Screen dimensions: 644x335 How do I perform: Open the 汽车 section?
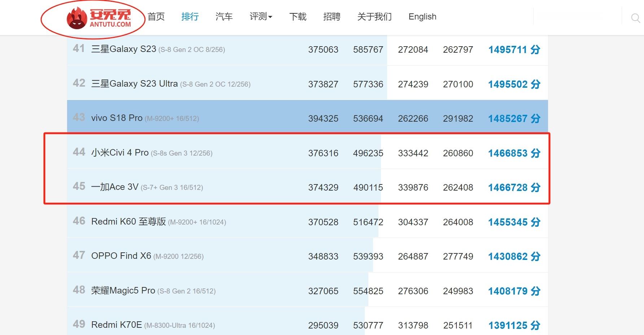pos(224,17)
